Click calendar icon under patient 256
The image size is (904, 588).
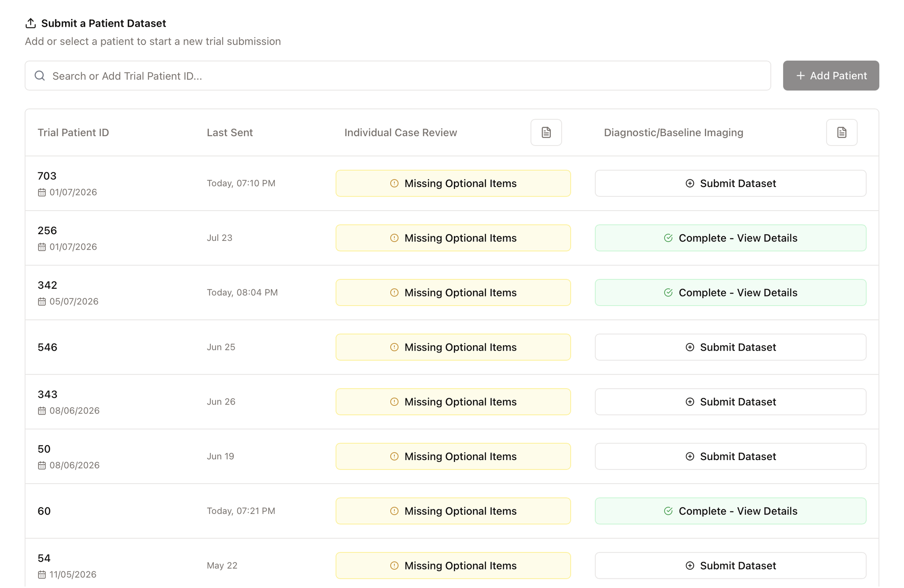click(x=42, y=247)
